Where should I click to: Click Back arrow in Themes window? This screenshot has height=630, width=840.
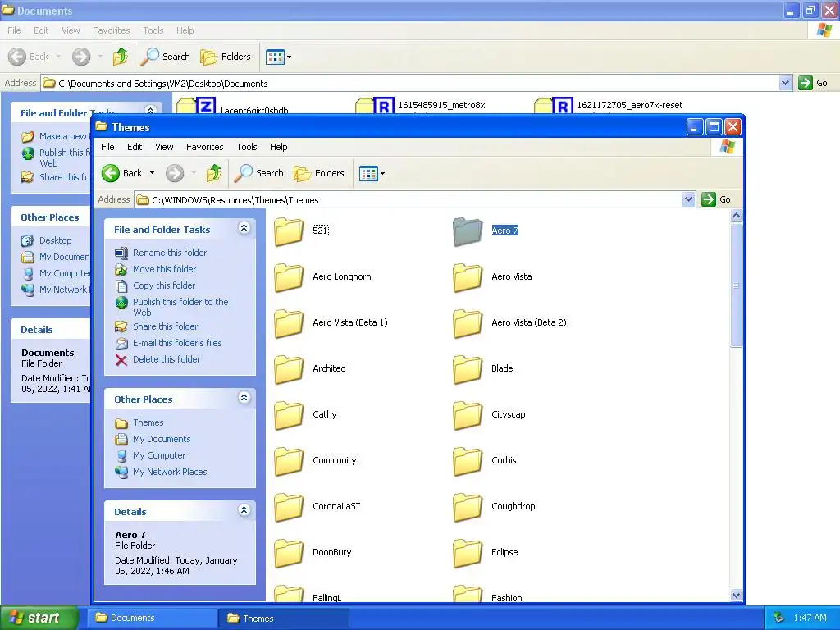tap(111, 173)
